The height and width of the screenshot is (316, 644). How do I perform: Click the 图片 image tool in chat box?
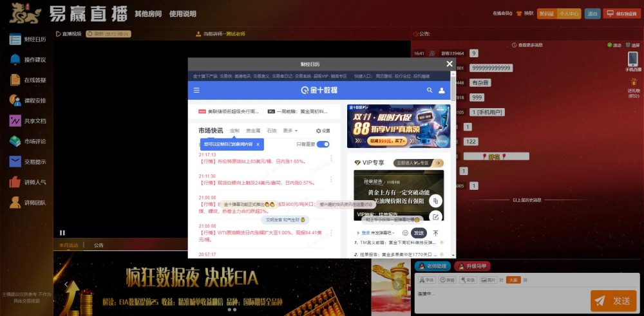click(489, 280)
